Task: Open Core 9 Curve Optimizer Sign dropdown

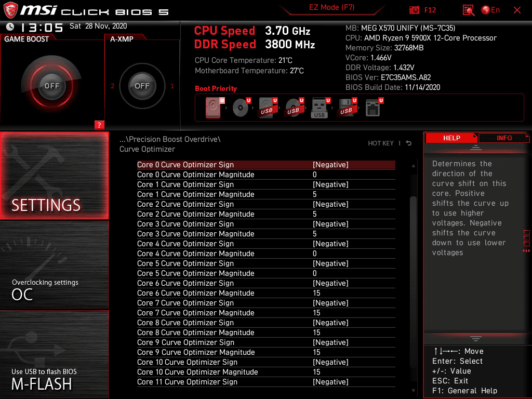Action: point(330,342)
